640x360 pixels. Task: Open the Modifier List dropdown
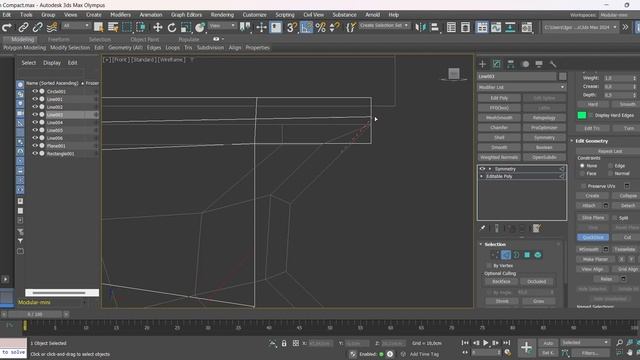click(522, 87)
